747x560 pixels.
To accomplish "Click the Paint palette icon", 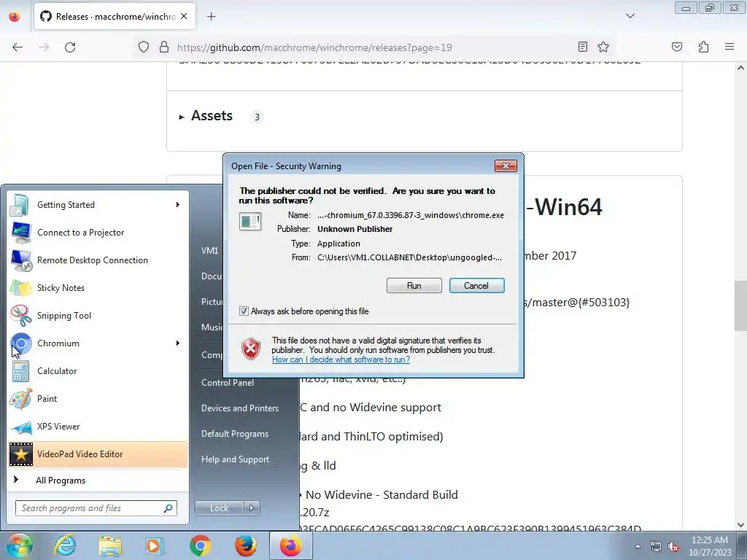I will [x=21, y=399].
